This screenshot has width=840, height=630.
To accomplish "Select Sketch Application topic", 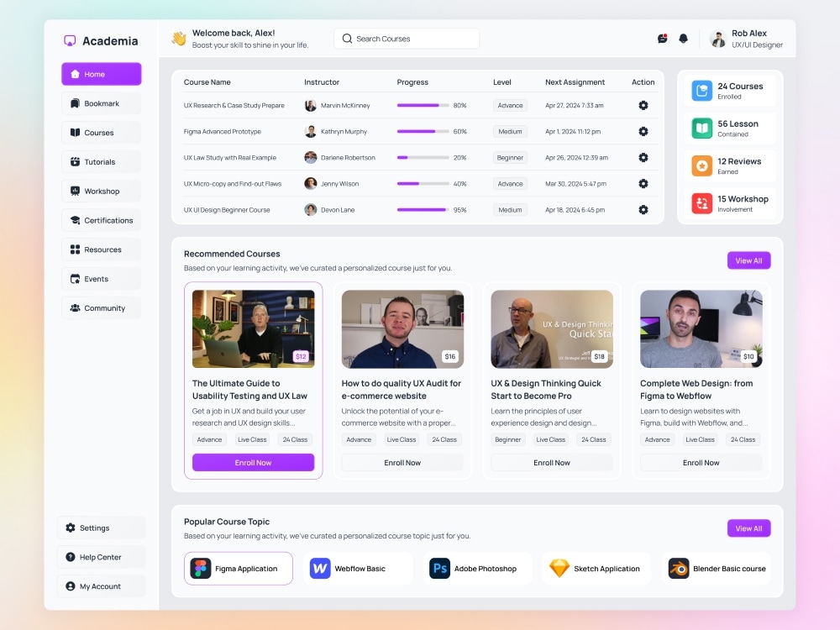I will [x=597, y=569].
